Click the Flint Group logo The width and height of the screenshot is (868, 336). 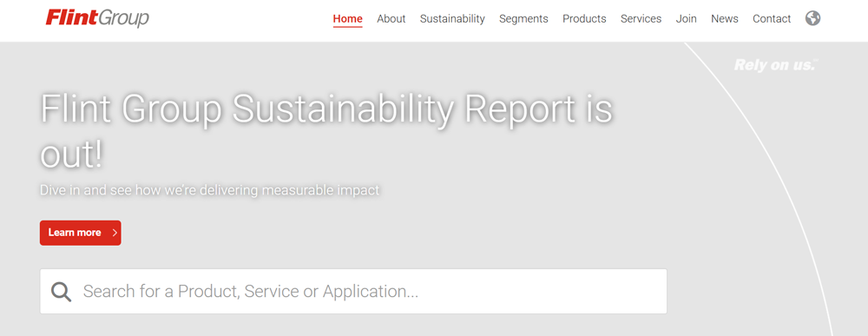97,18
